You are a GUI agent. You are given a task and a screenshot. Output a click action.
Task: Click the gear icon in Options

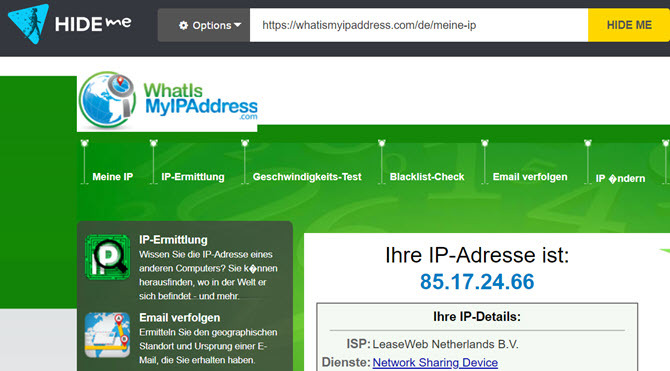(x=183, y=25)
